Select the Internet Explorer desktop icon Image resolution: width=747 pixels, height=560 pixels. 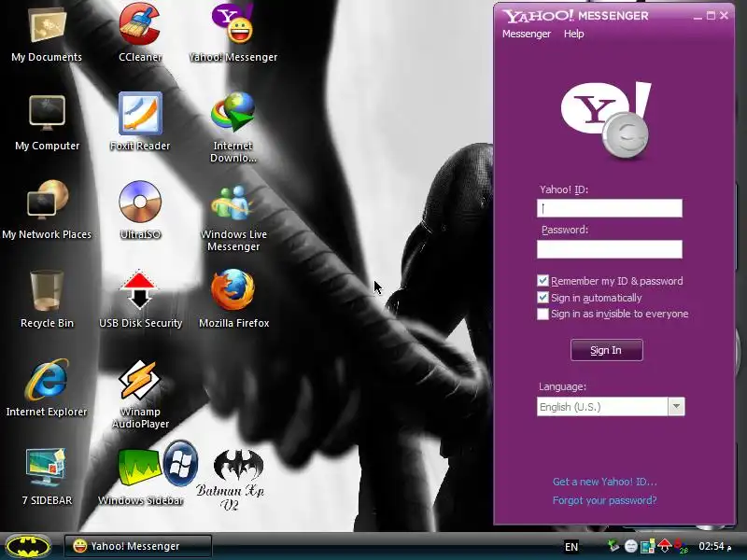coord(47,388)
